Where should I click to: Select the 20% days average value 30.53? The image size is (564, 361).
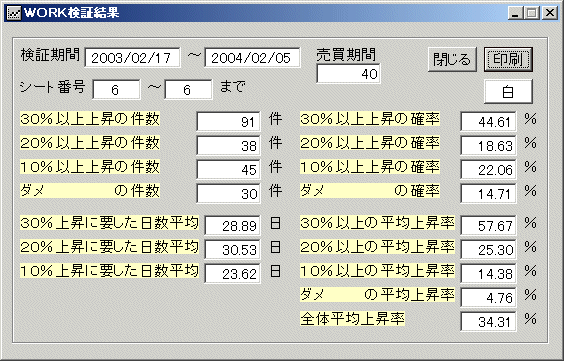[x=232, y=249]
